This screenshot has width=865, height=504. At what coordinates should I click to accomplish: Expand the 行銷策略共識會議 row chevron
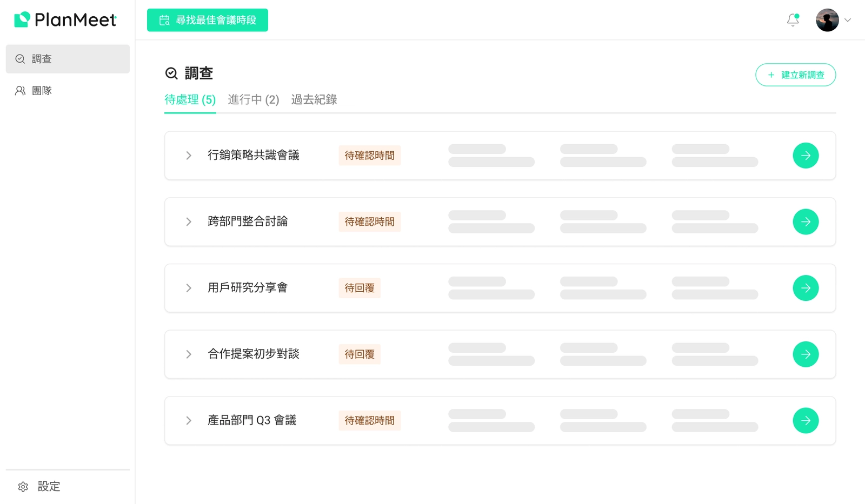pos(188,155)
